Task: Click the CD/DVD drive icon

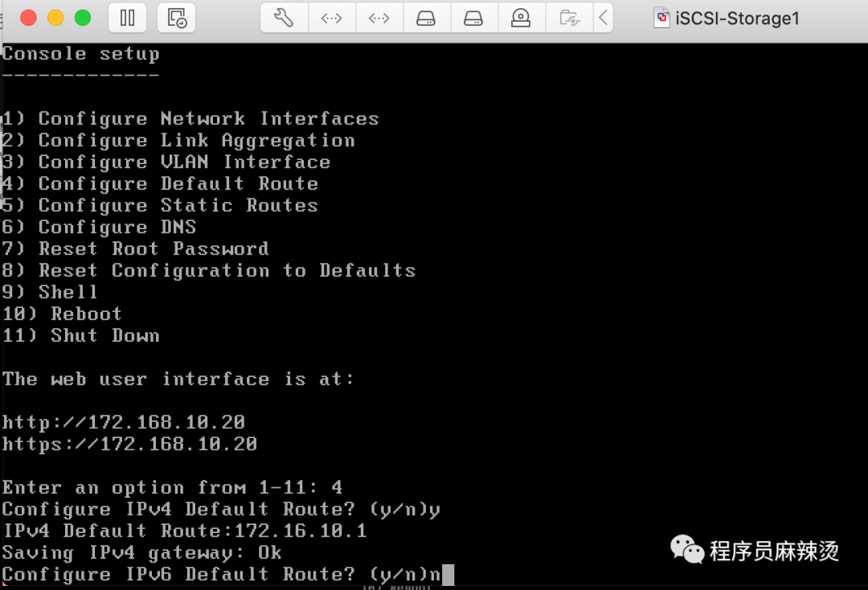Action: (x=521, y=18)
